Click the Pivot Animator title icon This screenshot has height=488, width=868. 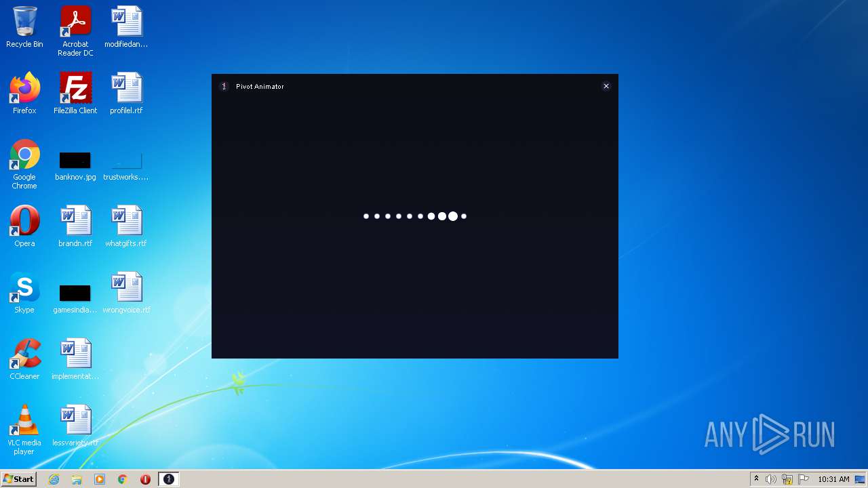pyautogui.click(x=224, y=86)
